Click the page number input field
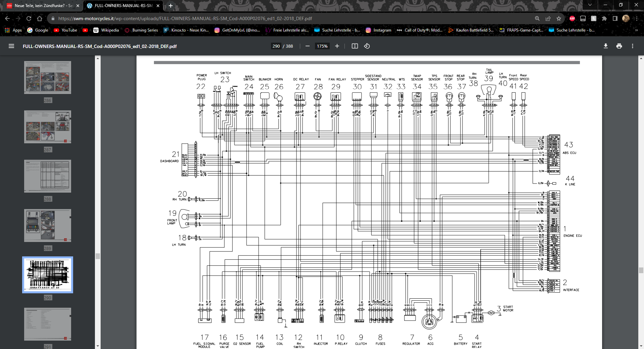644x349 pixels. tap(276, 46)
